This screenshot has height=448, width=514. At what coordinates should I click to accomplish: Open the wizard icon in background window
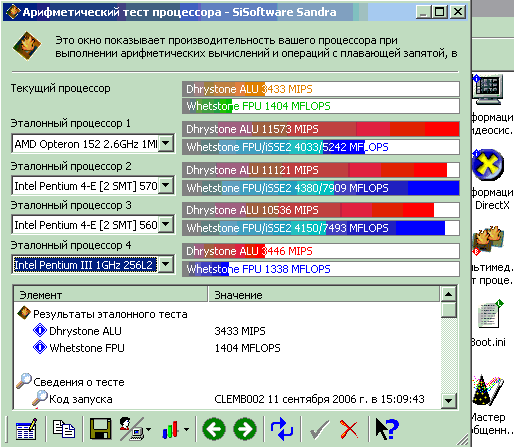488,390
